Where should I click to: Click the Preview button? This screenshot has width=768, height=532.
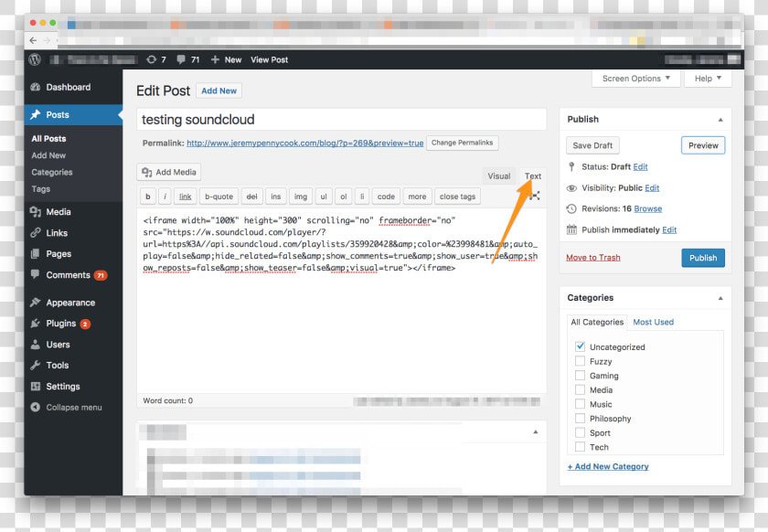(703, 145)
